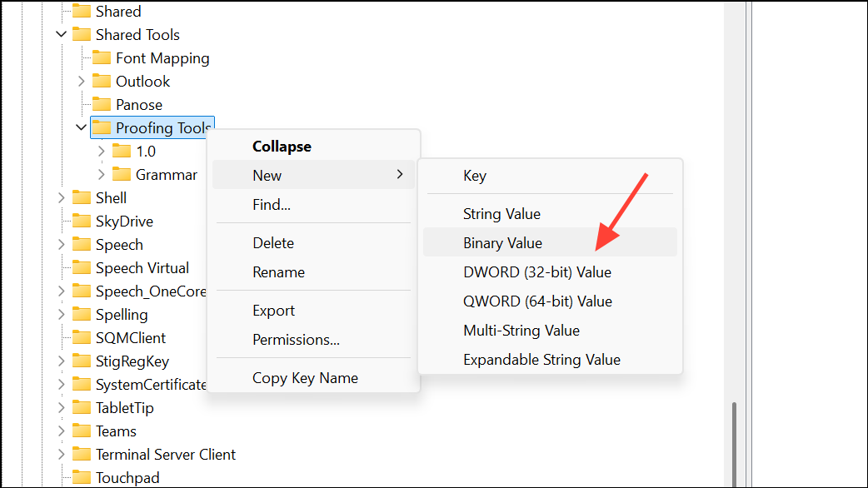Expand the Outlook key chevron
The width and height of the screenshot is (868, 488).
pyautogui.click(x=82, y=82)
